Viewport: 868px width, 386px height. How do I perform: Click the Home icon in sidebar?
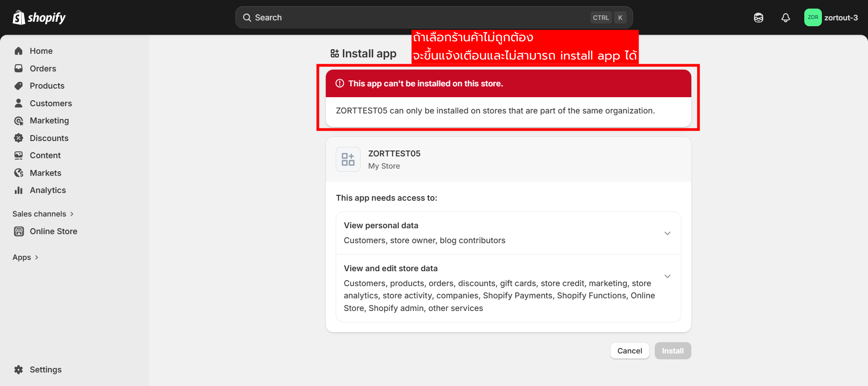click(x=19, y=51)
